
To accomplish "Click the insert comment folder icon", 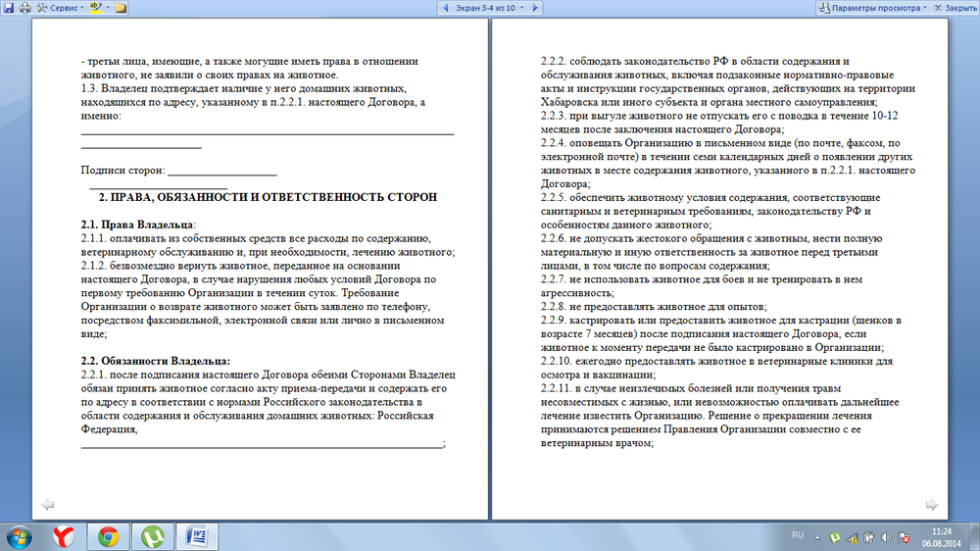I will click(121, 8).
